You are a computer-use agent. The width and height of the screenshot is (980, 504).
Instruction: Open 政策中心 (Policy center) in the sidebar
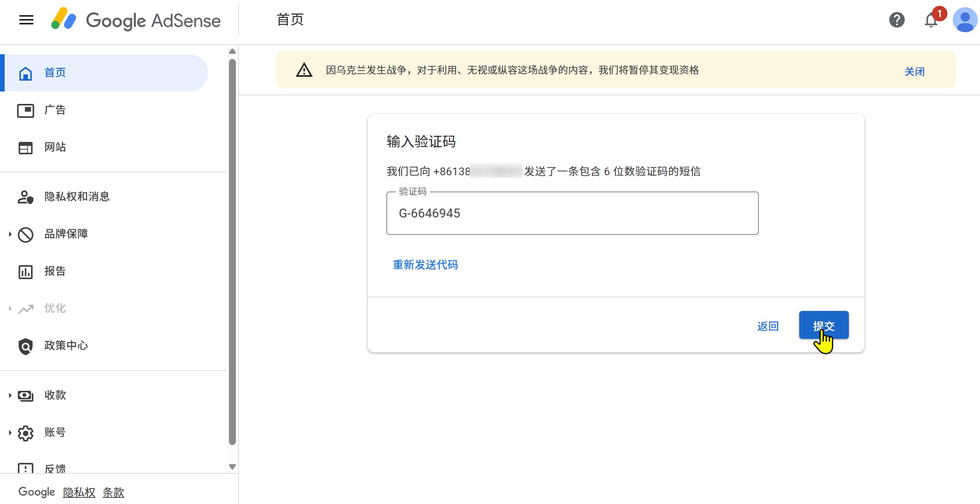[x=66, y=346]
